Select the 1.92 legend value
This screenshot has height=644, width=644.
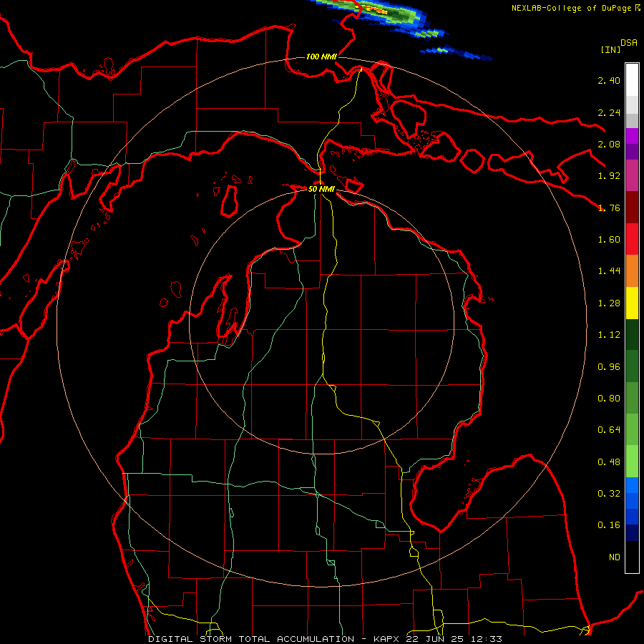coord(609,176)
